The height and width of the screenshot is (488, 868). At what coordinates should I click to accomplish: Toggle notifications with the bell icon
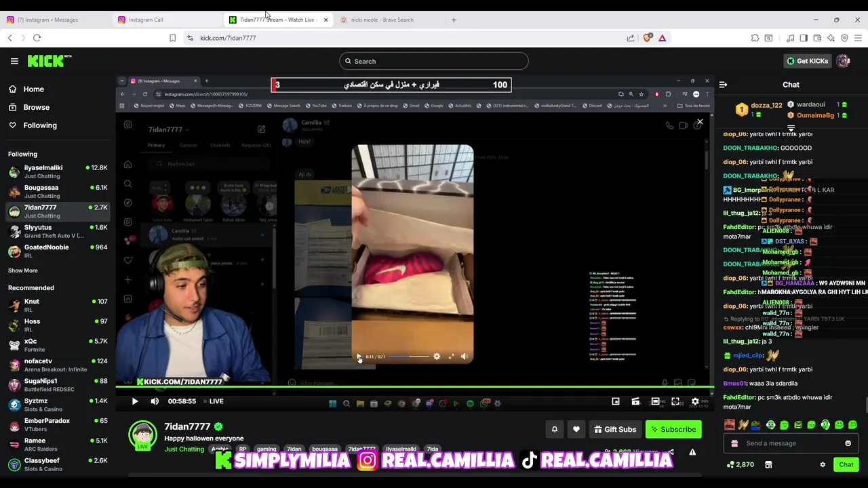(554, 429)
